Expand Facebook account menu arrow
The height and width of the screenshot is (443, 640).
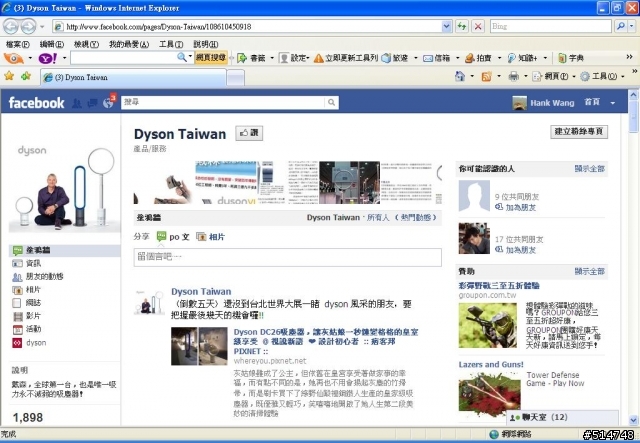[613, 103]
